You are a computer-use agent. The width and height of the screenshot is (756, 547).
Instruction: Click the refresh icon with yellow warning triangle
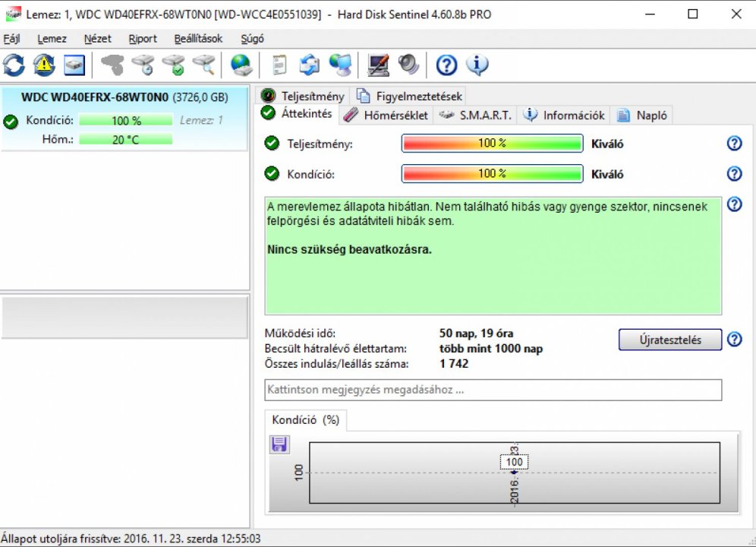pyautogui.click(x=44, y=65)
